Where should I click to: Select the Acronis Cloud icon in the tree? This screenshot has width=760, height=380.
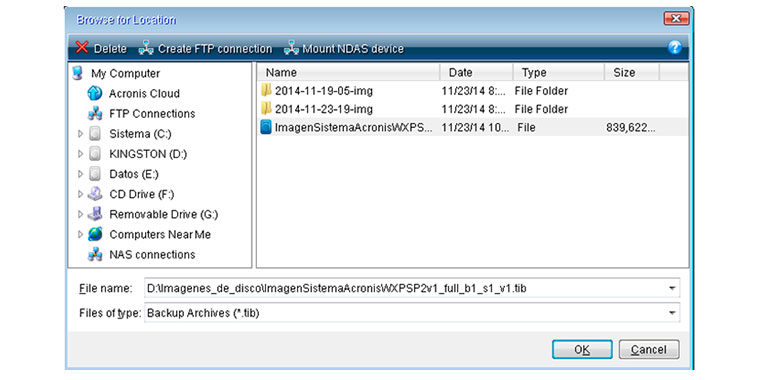[95, 94]
